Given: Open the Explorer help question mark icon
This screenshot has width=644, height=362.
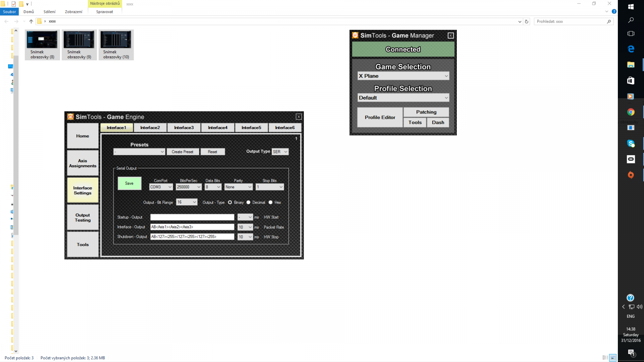Looking at the screenshot, I should point(614,11).
